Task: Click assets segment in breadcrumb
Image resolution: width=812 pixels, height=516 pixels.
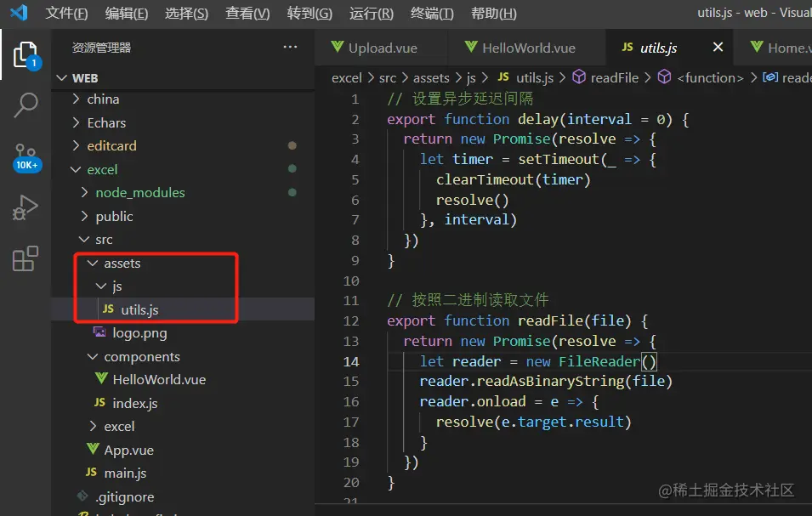Action: [x=431, y=77]
